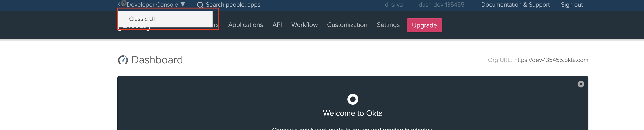Screen dimensions: 644x130
Task: Click the dush-dev-135455 org name
Action: [x=441, y=5]
